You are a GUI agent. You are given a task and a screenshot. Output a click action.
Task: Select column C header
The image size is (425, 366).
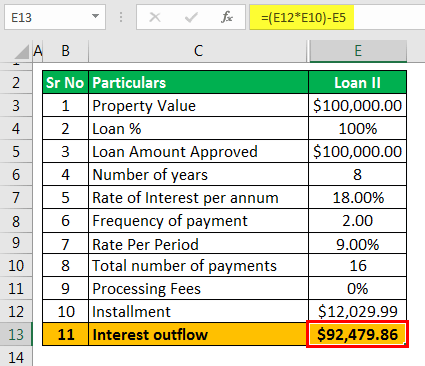pos(198,51)
